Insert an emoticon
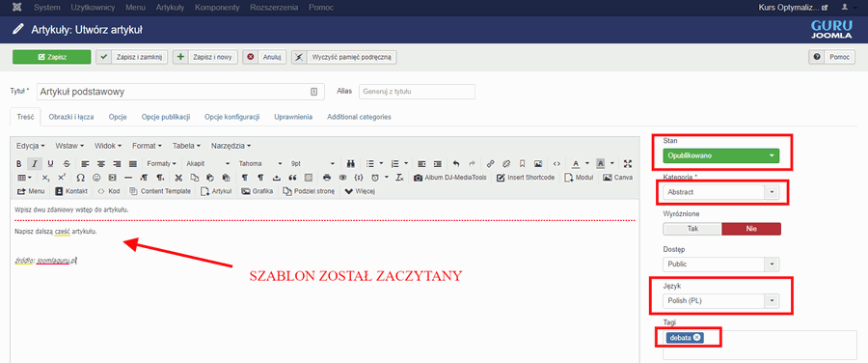868x363 pixels. click(x=96, y=178)
